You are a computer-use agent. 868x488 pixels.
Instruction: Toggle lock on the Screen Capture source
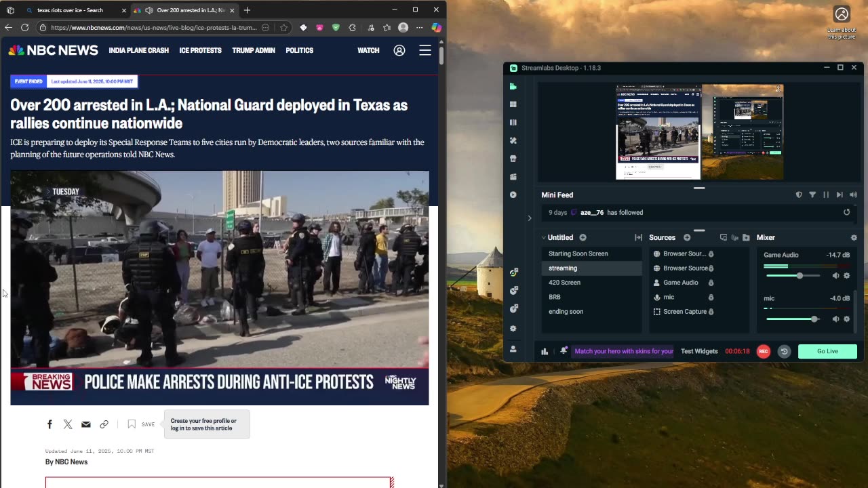click(711, 312)
